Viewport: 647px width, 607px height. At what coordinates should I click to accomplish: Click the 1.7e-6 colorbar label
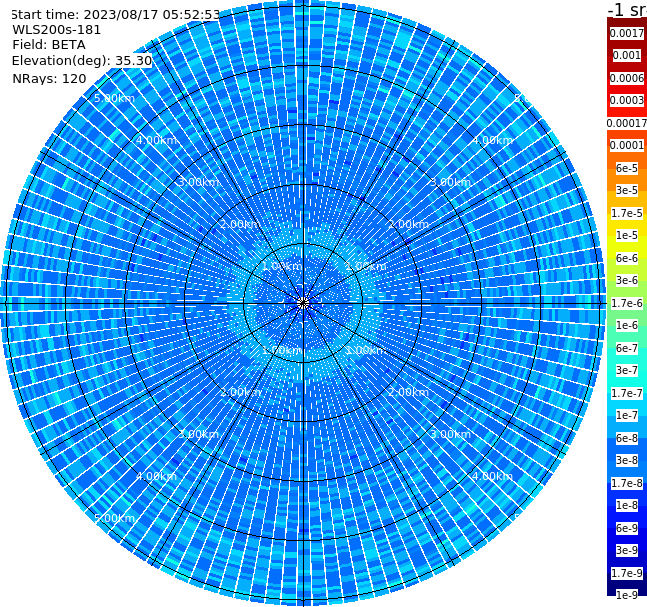[x=627, y=303]
